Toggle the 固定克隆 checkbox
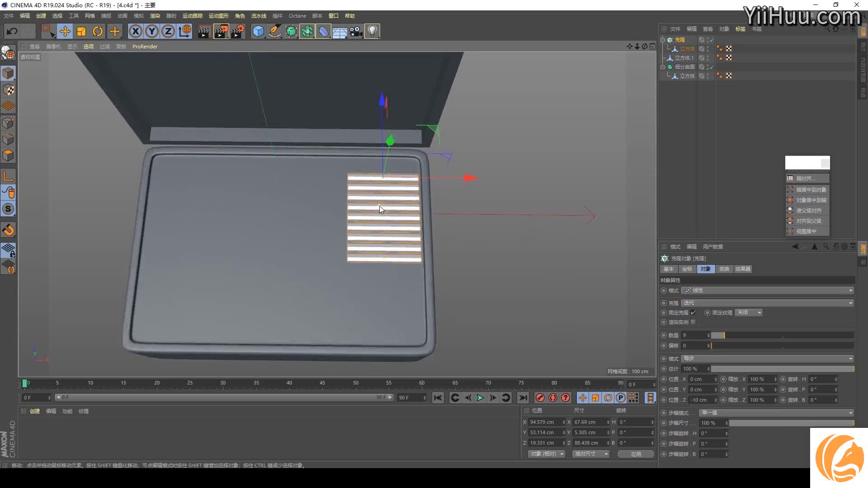 tap(693, 313)
